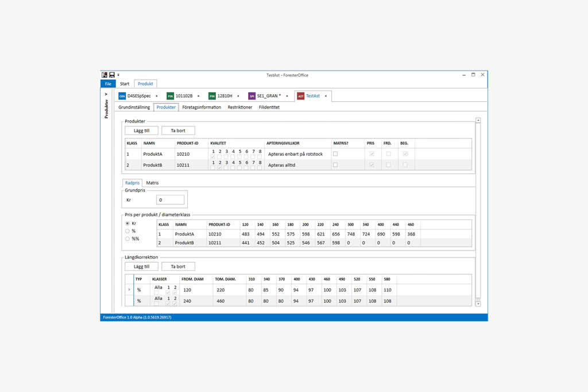
Task: Expand the first Längdkorrektion row arrow
Action: (129, 290)
